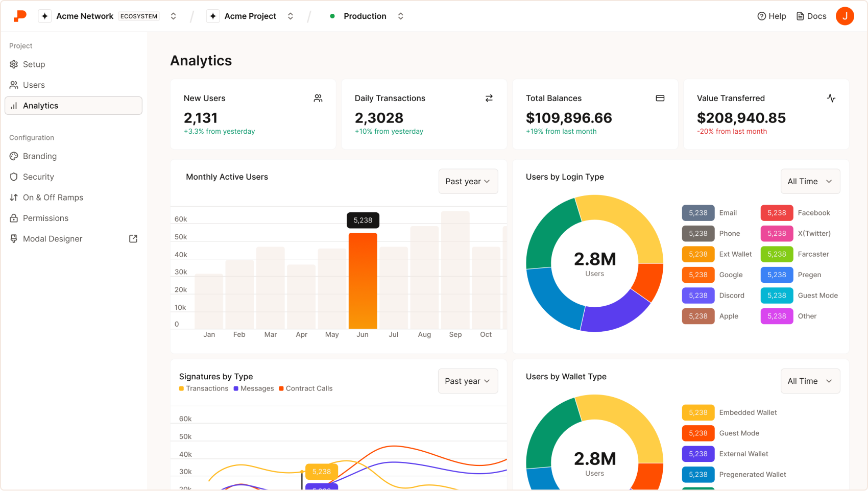Click the Permissions lock icon
Image resolution: width=868 pixels, height=491 pixels.
point(14,218)
